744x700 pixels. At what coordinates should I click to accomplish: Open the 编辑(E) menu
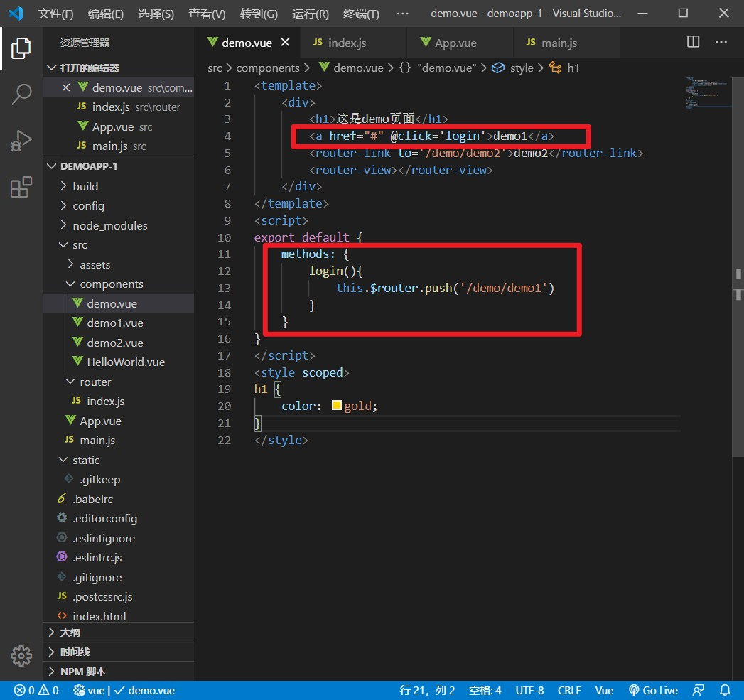[x=105, y=14]
